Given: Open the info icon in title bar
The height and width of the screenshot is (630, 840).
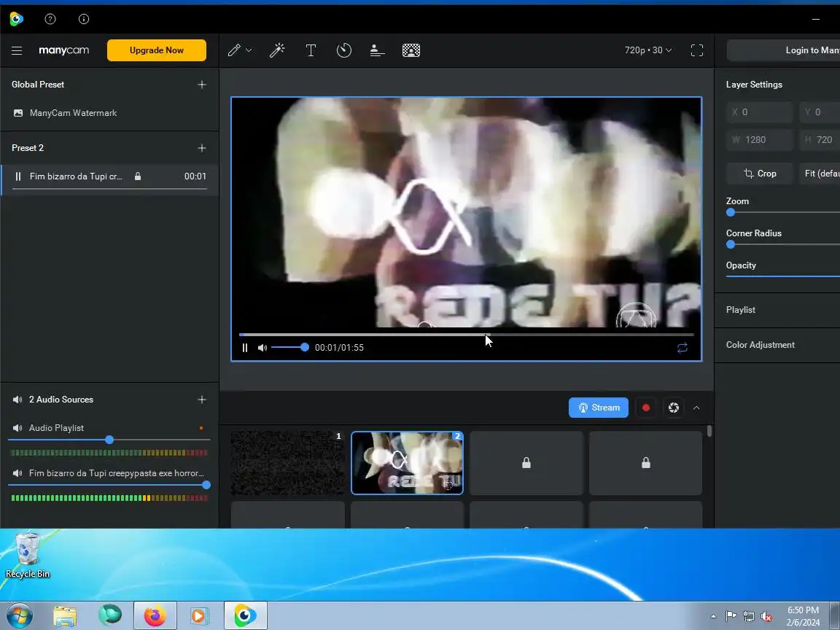Looking at the screenshot, I should (x=84, y=19).
